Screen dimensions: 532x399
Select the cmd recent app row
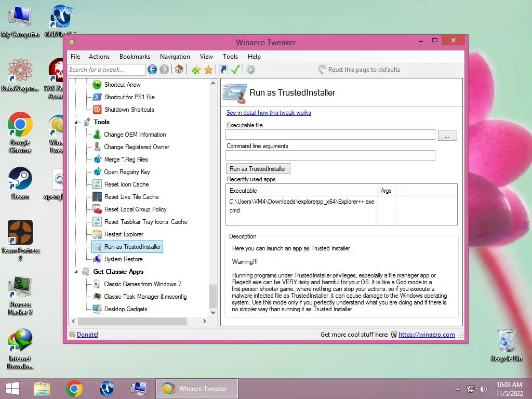pos(234,210)
